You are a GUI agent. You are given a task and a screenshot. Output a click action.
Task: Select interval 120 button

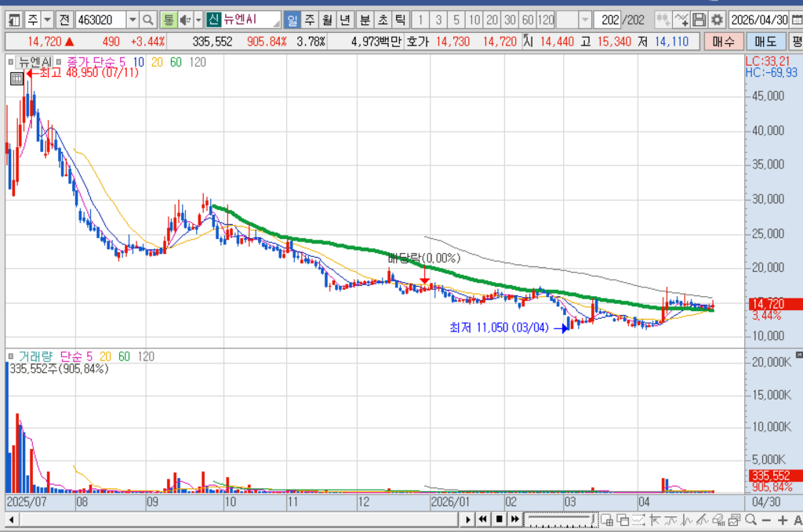[546, 20]
